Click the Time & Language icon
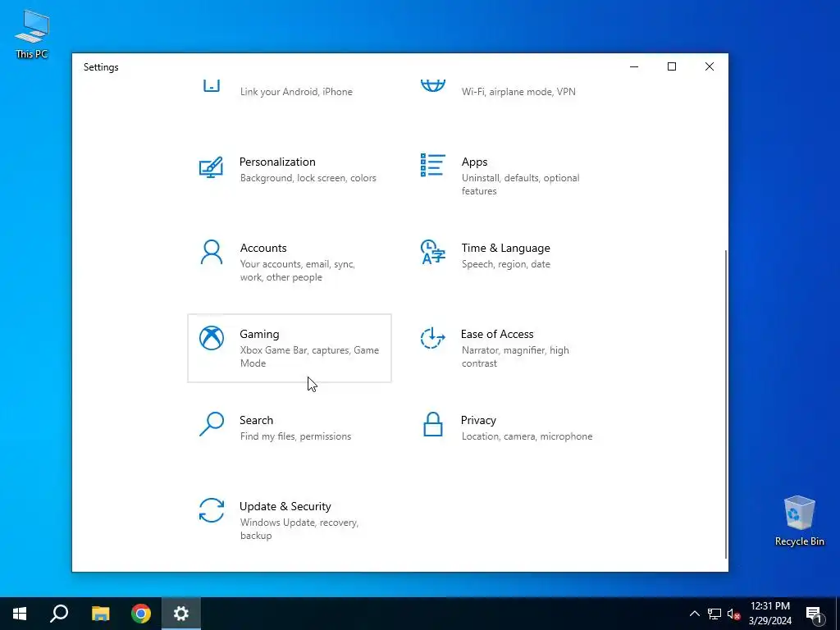 coord(433,253)
